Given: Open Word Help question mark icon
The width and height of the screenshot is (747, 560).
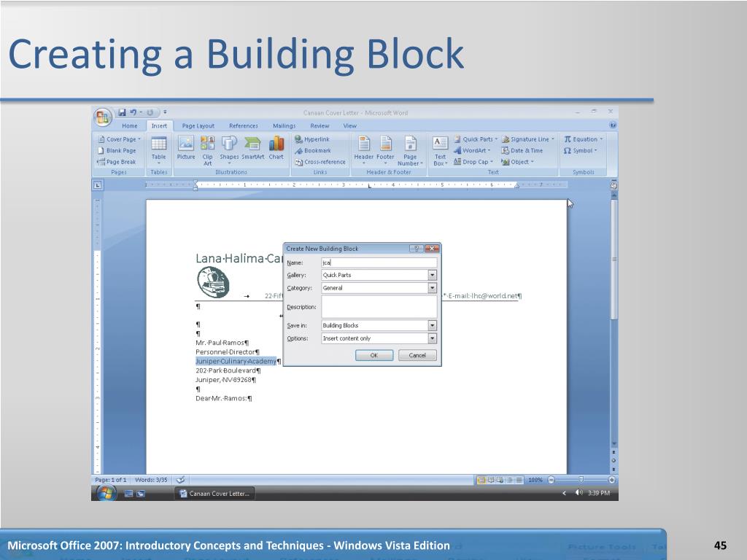Looking at the screenshot, I should click(x=613, y=125).
